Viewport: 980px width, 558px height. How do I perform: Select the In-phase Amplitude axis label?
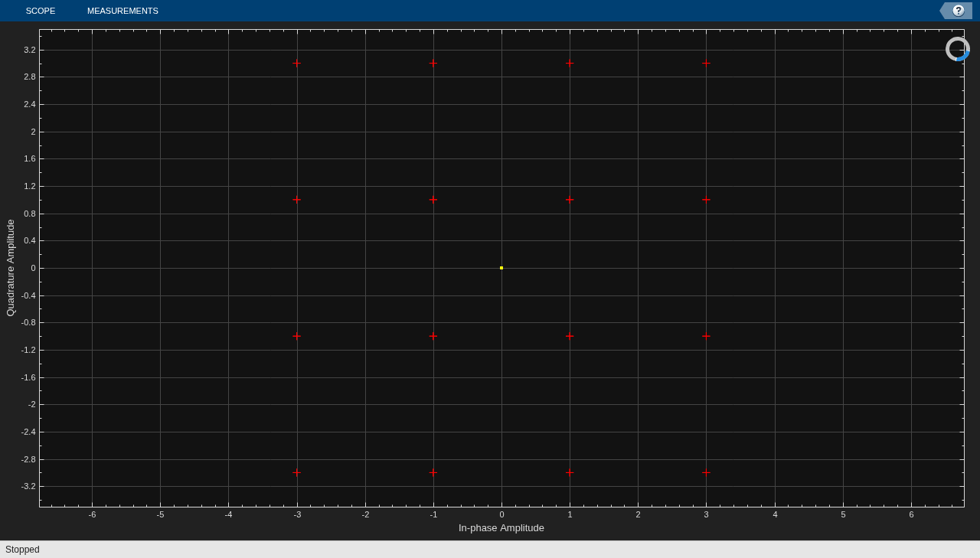[501, 527]
